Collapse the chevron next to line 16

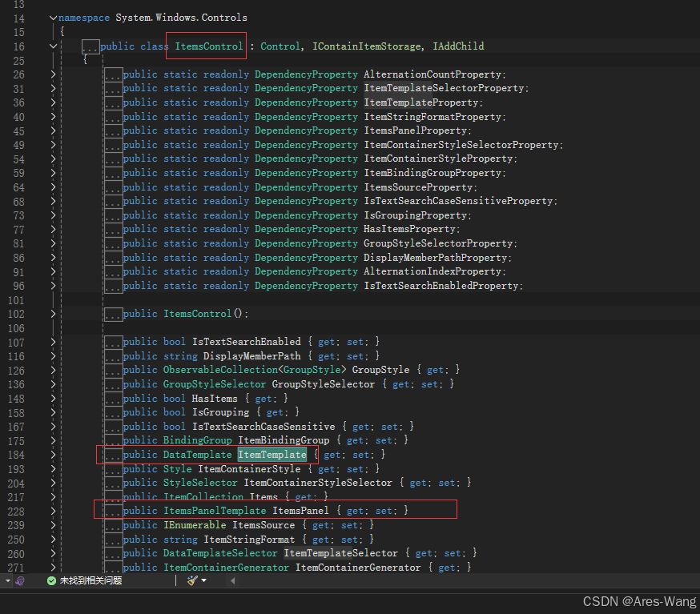click(x=53, y=46)
